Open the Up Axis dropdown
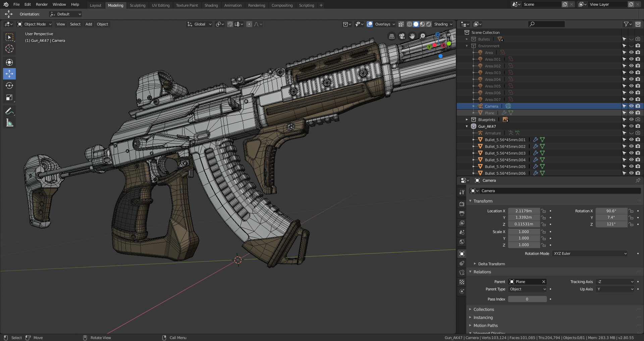Image resolution: width=644 pixels, height=341 pixels. click(615, 289)
